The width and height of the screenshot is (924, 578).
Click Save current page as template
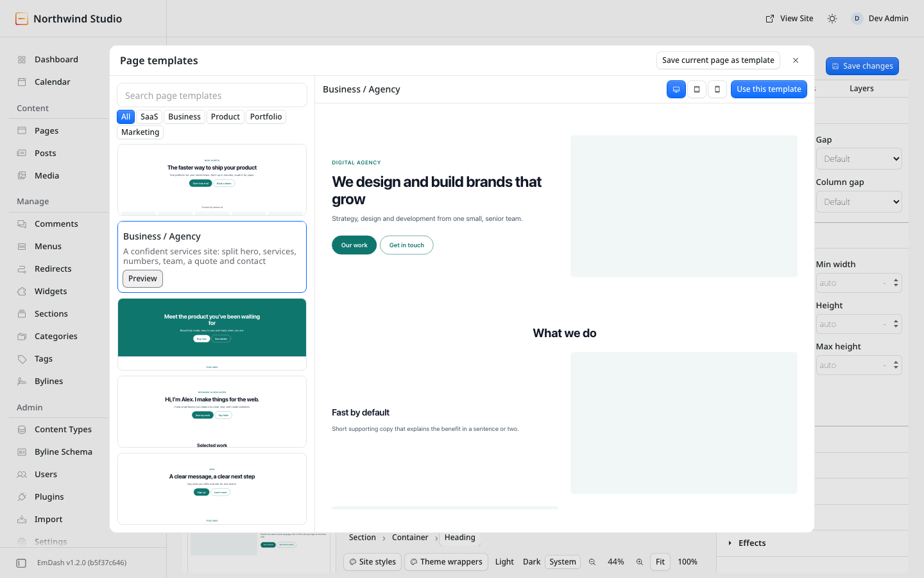pyautogui.click(x=718, y=60)
